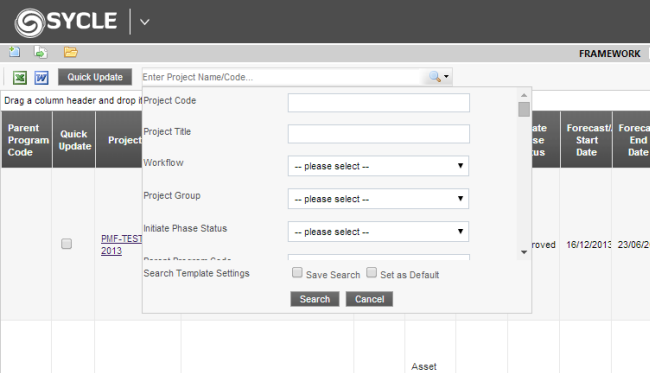Click the new document icon in toolbar
The height and width of the screenshot is (373, 650).
[x=15, y=52]
